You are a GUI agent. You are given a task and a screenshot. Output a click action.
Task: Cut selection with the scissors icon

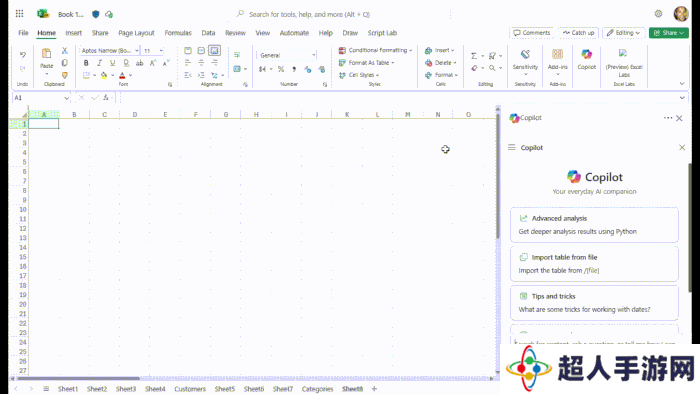pos(65,50)
